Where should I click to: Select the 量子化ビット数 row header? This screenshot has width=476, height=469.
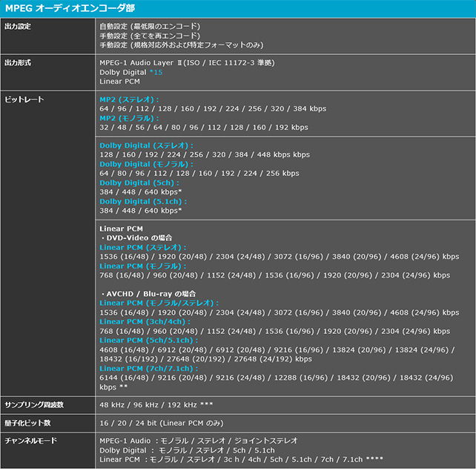point(27,422)
